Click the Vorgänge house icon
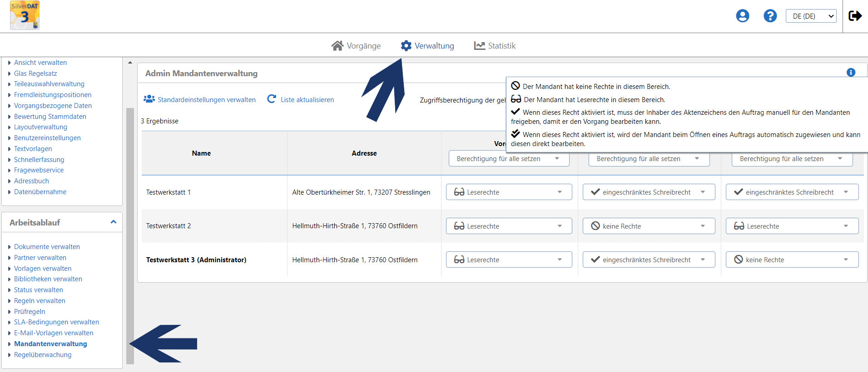The height and width of the screenshot is (372, 868). pos(337,46)
